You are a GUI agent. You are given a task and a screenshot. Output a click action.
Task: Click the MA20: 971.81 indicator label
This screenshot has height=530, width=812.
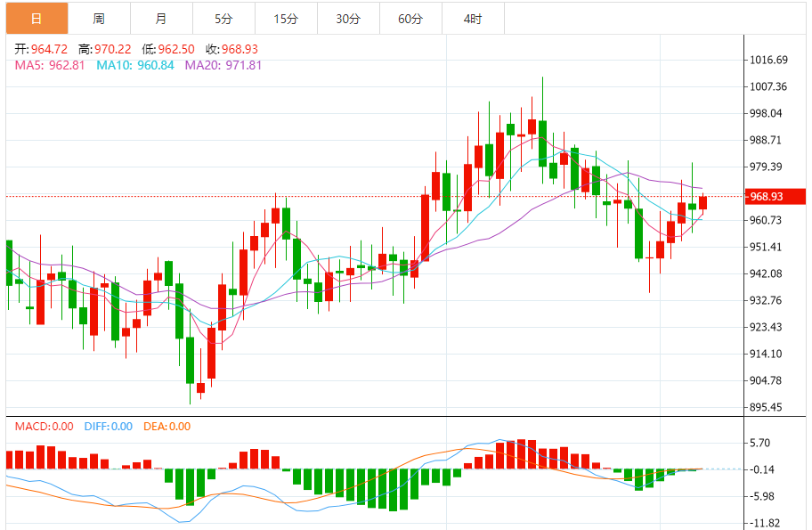coord(223,65)
